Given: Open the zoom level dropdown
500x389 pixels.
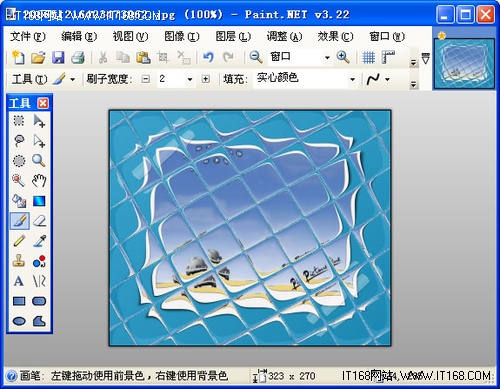Looking at the screenshot, I should [327, 57].
